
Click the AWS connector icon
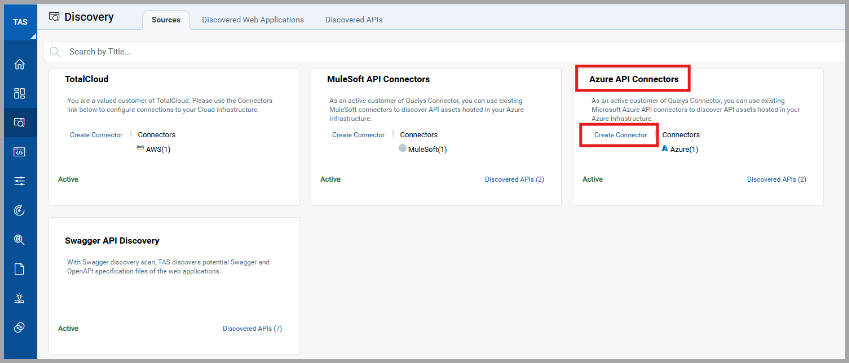click(140, 147)
